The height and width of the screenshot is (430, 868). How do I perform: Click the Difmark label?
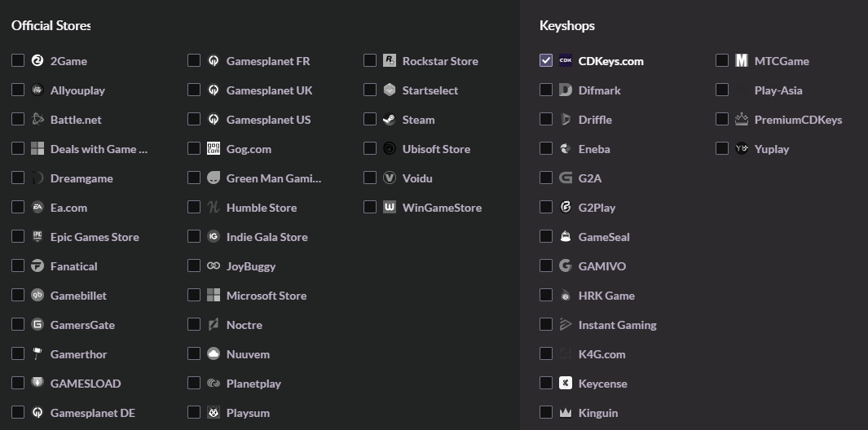tap(600, 90)
